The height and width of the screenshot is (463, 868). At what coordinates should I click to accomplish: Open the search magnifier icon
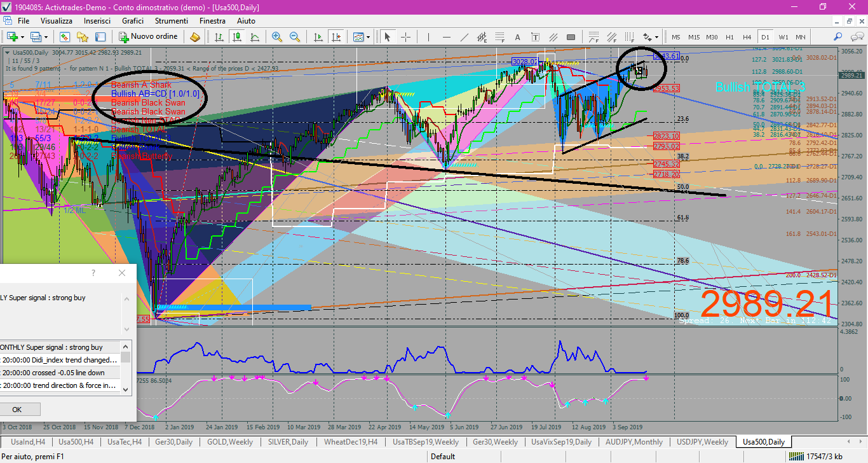coord(838,37)
